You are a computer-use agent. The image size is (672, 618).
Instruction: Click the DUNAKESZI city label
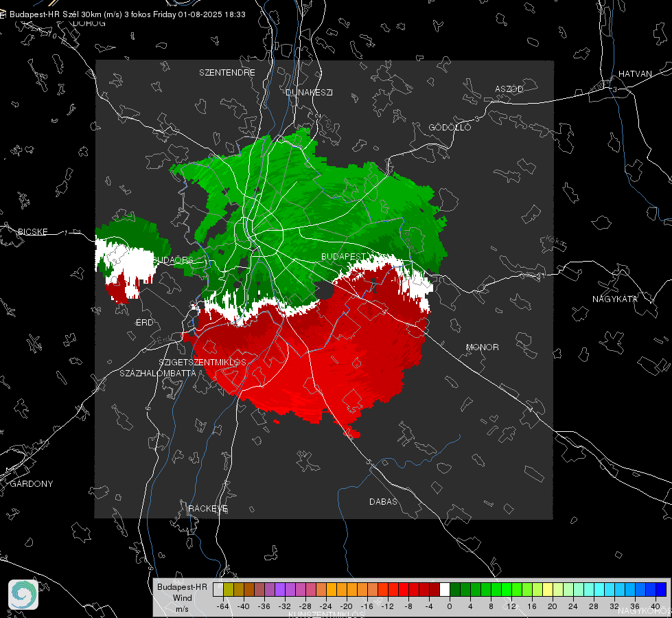(309, 92)
